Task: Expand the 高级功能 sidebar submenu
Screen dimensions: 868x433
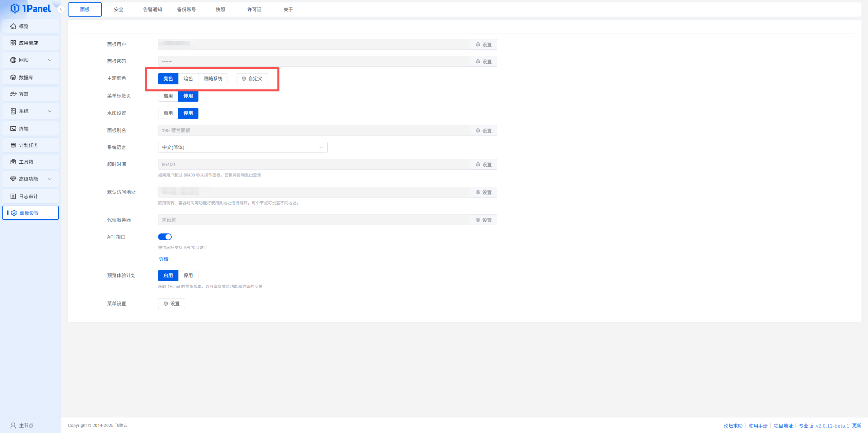Action: 50,179
